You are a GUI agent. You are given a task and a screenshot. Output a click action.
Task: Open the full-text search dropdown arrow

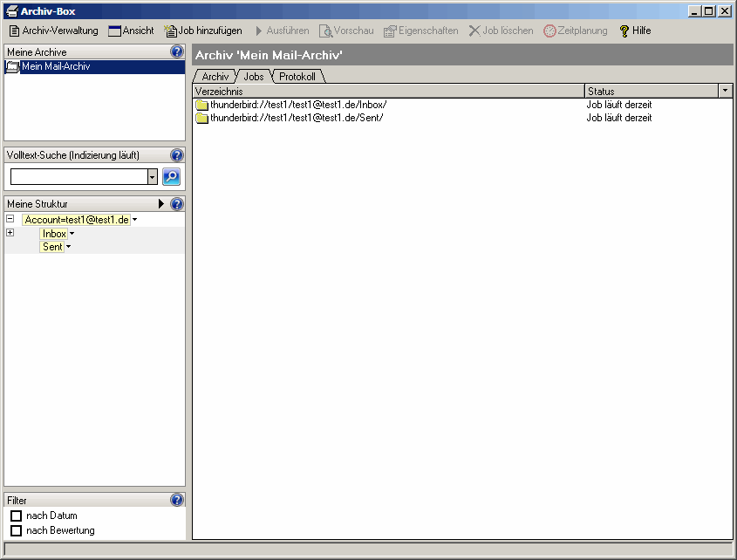point(153,177)
